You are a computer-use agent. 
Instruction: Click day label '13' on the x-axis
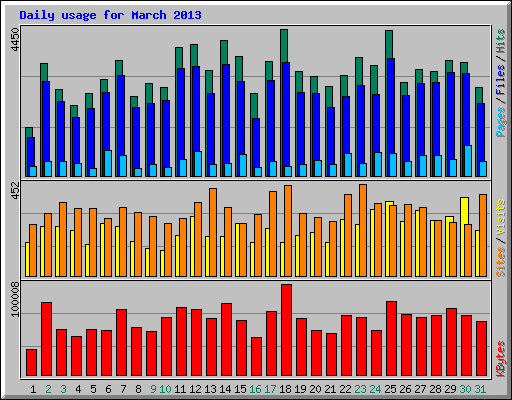pyautogui.click(x=210, y=389)
